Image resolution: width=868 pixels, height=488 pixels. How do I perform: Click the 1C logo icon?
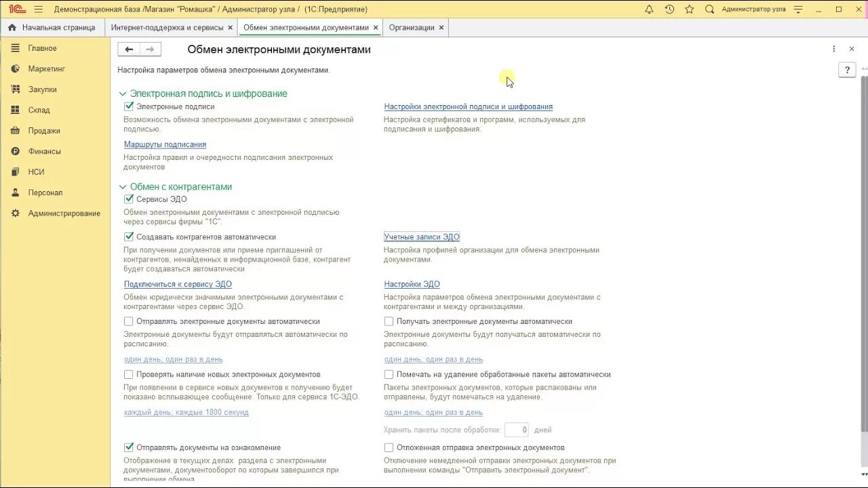pyautogui.click(x=17, y=9)
